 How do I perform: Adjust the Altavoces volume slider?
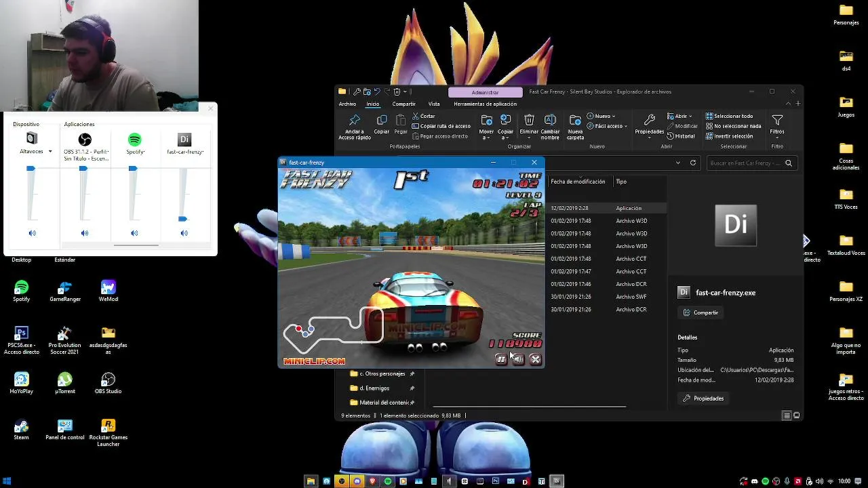31,169
